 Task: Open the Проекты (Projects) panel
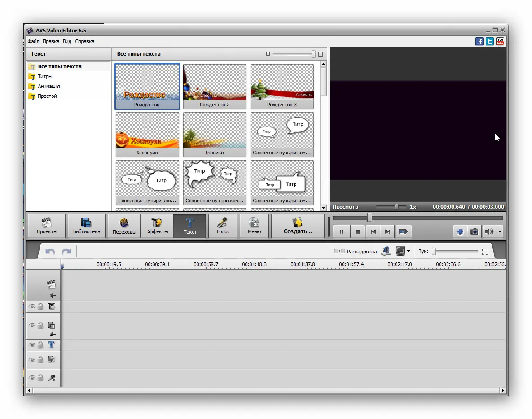coord(47,226)
